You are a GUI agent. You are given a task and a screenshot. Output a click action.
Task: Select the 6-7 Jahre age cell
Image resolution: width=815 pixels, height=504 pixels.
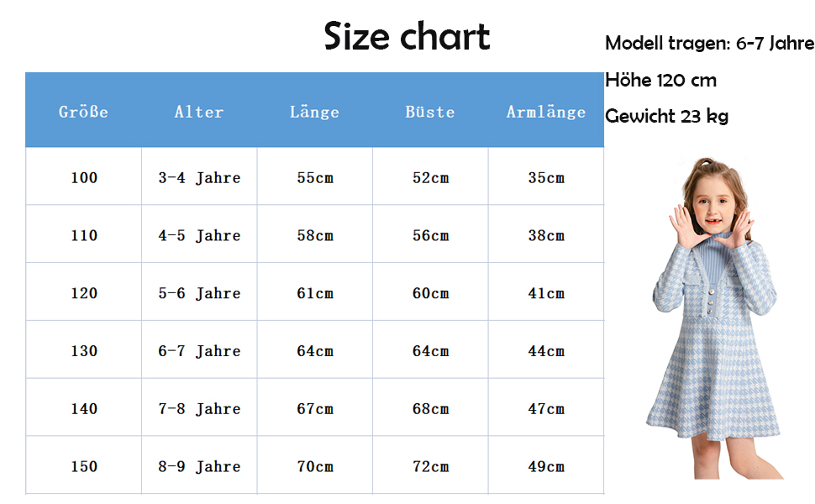click(x=199, y=351)
